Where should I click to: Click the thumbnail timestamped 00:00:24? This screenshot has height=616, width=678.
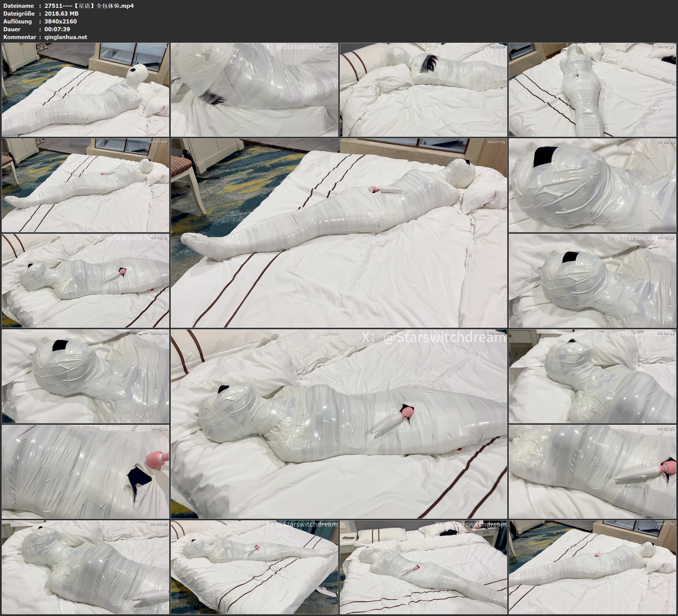[x=85, y=89]
